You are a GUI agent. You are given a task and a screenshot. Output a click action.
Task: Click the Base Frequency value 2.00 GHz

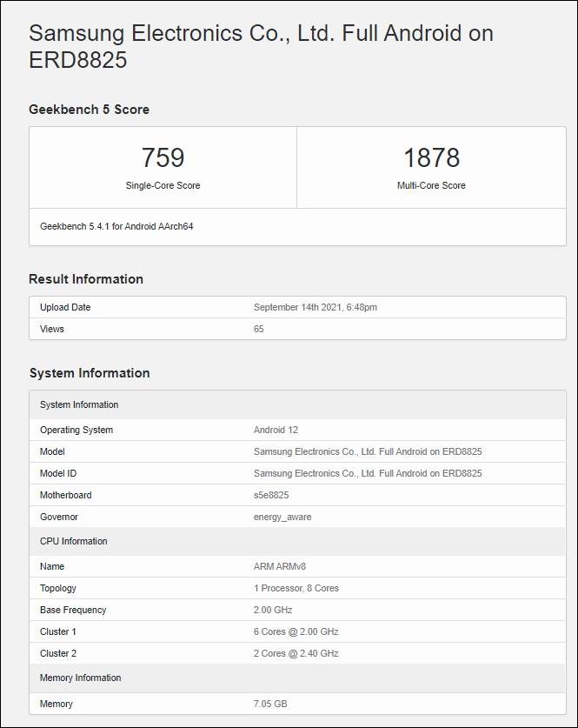273,610
